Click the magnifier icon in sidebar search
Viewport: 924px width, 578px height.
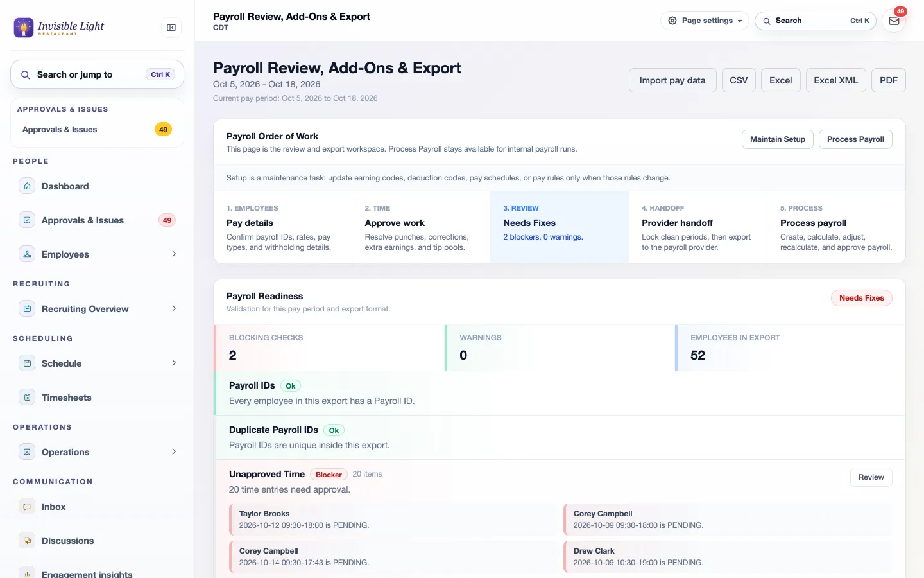coord(26,75)
